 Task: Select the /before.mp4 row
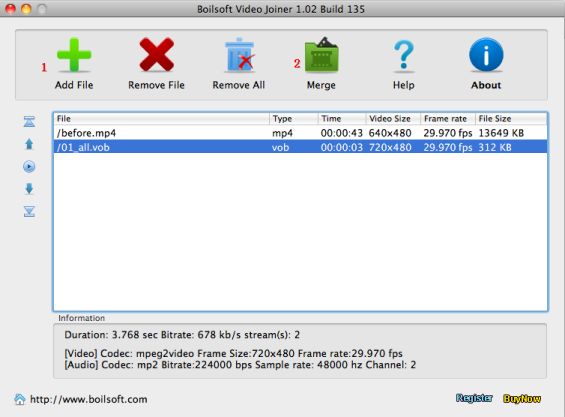click(300, 133)
